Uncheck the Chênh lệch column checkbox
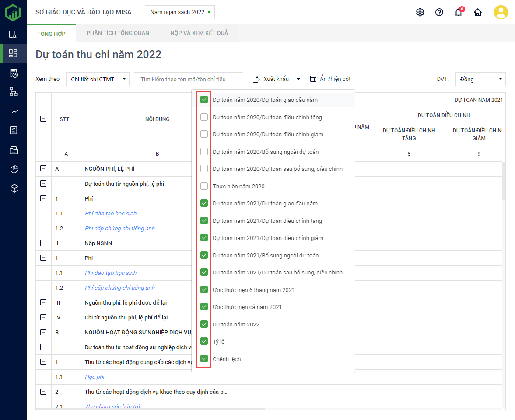Screen dimensions: 515x420 pos(204,359)
